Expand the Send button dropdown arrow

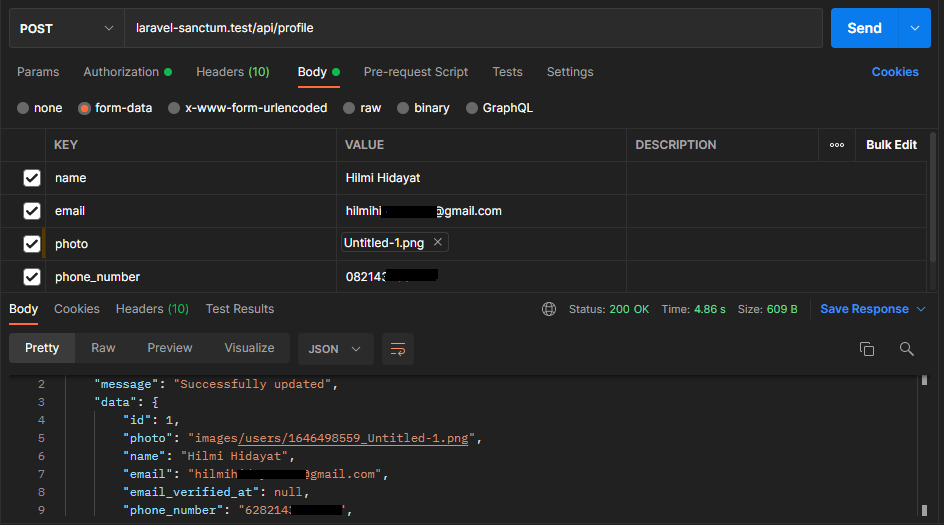[x=914, y=28]
